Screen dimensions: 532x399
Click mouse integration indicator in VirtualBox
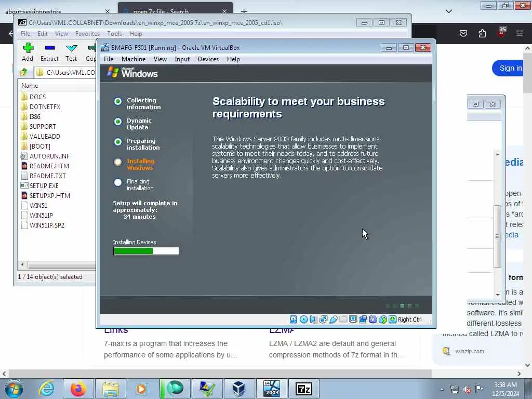383,320
